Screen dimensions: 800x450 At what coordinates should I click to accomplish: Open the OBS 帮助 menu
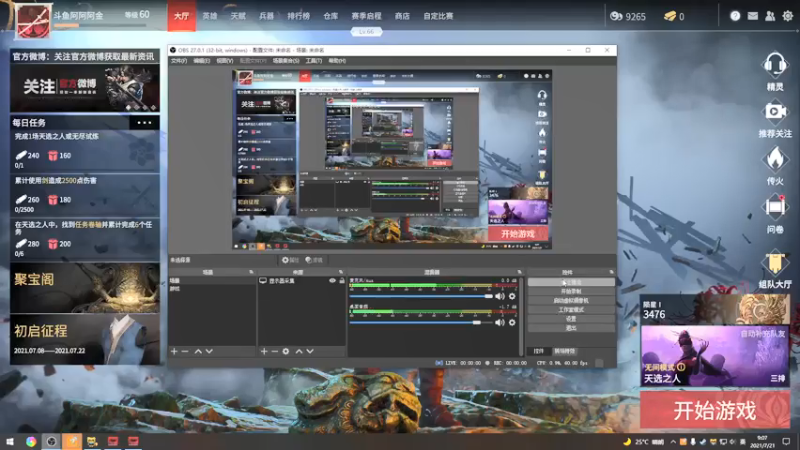click(x=337, y=61)
